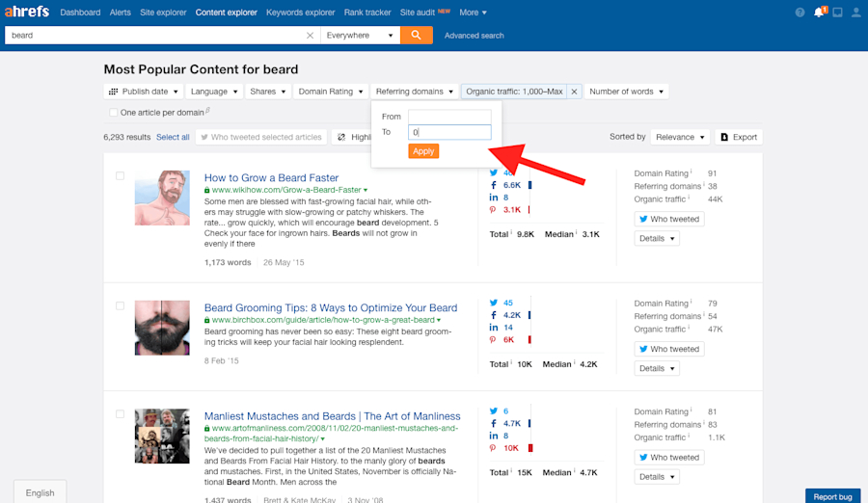868x503 pixels.
Task: Open the Shares filter dropdown
Action: [x=267, y=92]
